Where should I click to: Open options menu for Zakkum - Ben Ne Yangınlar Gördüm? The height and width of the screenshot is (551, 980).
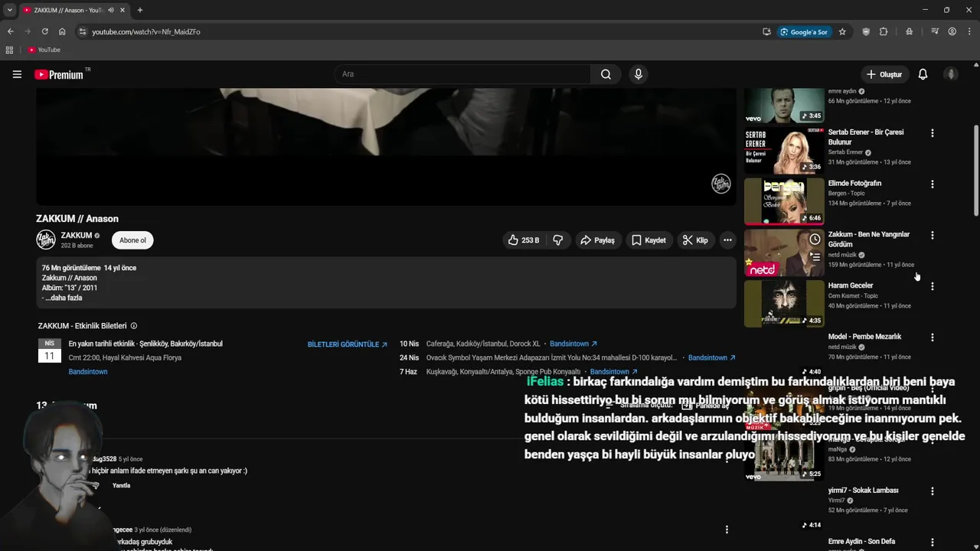click(x=932, y=236)
